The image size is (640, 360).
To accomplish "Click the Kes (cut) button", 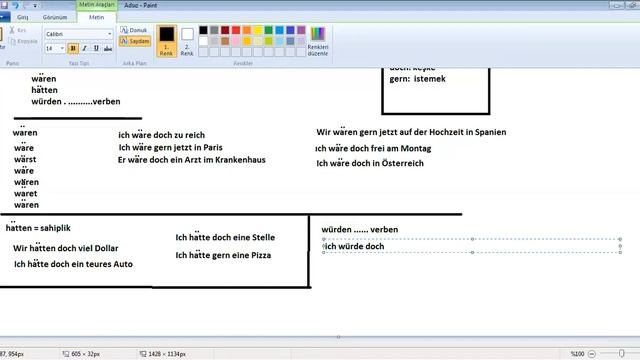I will point(18,30).
